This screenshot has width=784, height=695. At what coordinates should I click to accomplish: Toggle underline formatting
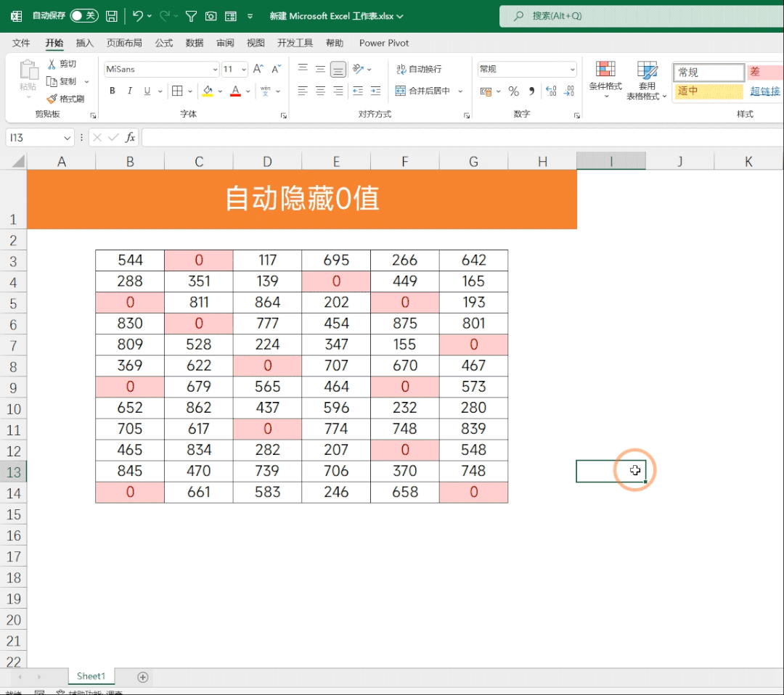coord(147,91)
